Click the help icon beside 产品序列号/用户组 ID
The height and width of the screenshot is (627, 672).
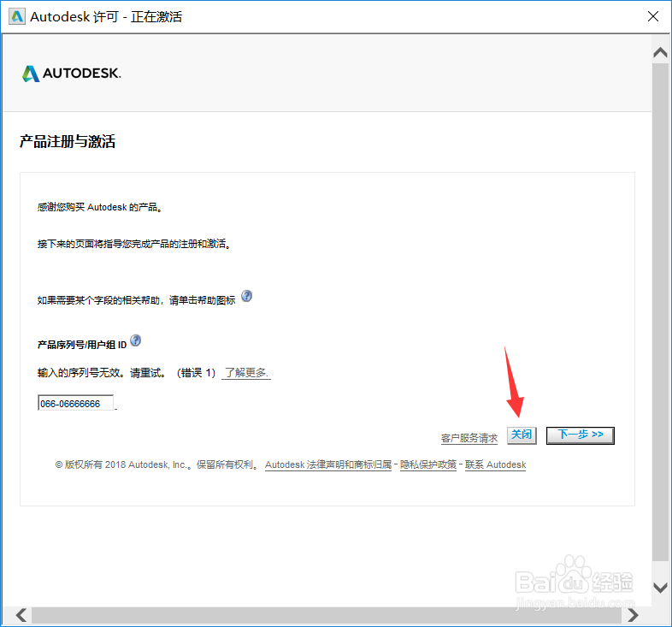(x=135, y=340)
